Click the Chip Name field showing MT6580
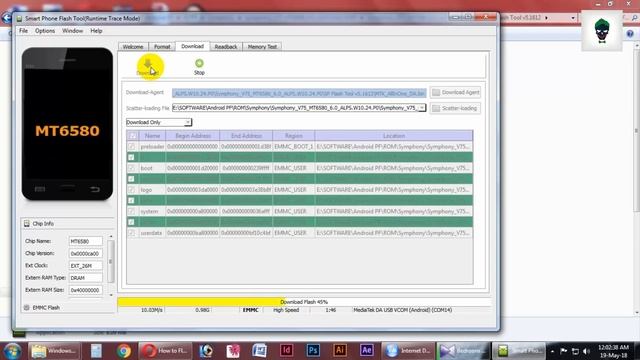 86,241
